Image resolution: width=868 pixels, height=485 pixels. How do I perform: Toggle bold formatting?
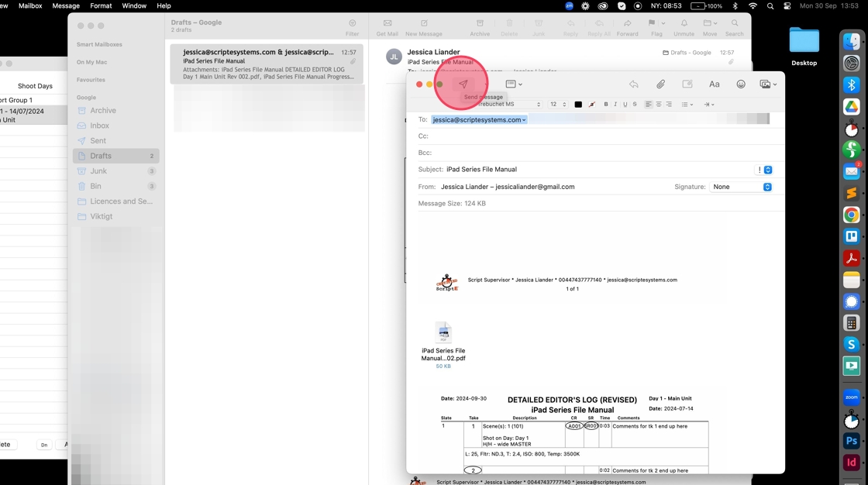pyautogui.click(x=605, y=104)
